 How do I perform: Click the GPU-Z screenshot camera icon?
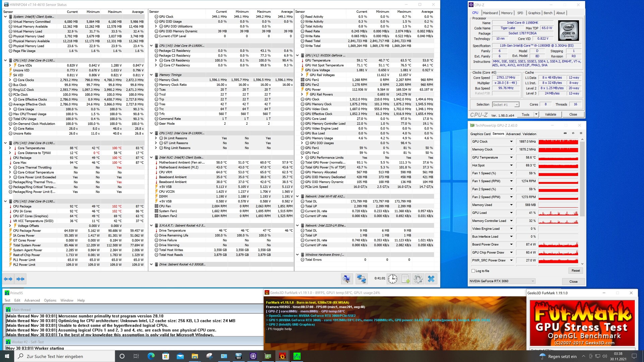click(565, 133)
